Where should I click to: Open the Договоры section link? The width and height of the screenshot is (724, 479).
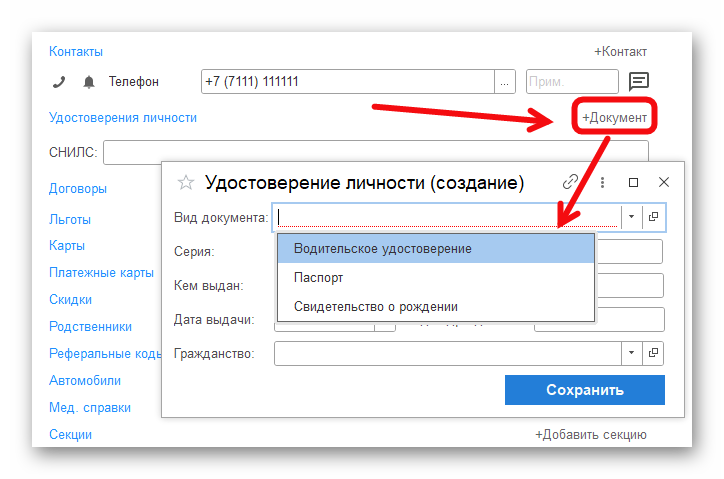[78, 188]
